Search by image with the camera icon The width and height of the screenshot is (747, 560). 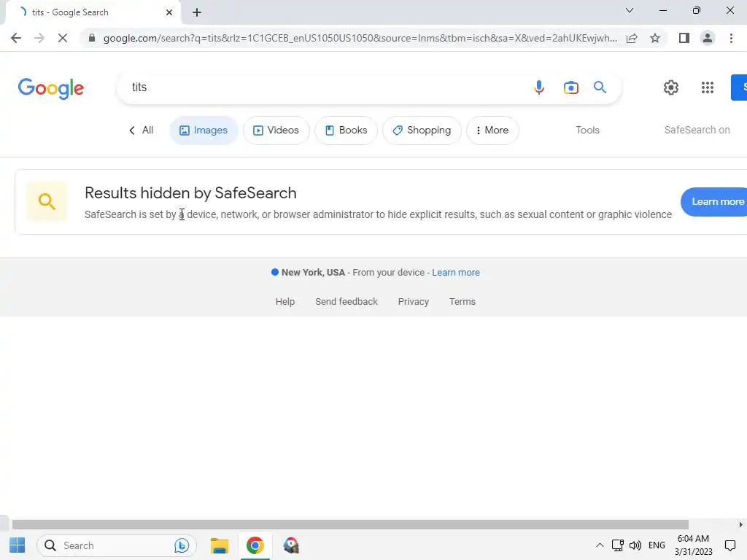click(570, 87)
